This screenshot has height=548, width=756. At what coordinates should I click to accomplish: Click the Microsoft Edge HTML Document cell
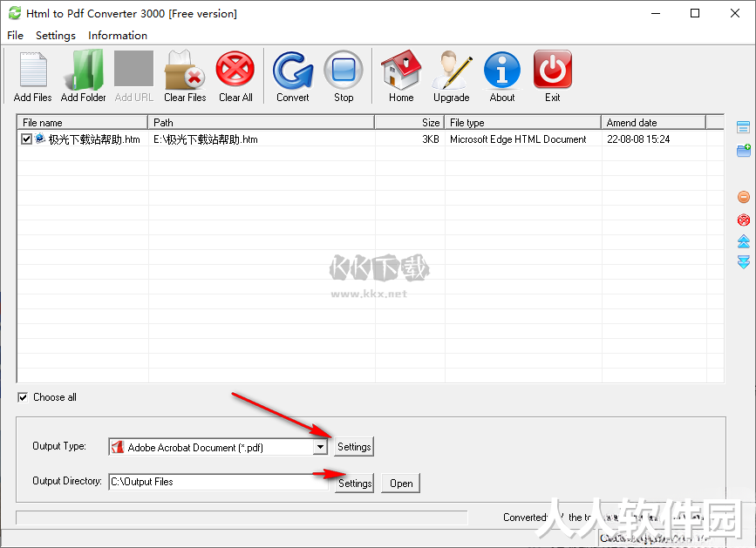pos(518,139)
